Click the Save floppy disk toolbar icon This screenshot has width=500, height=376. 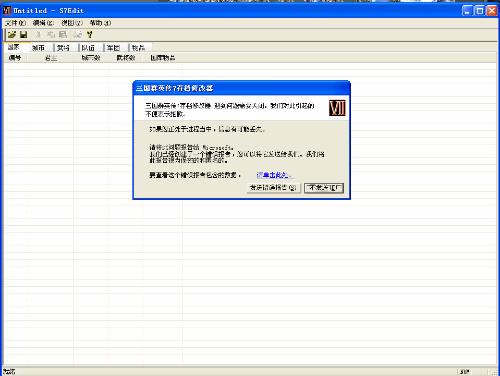pyautogui.click(x=23, y=35)
